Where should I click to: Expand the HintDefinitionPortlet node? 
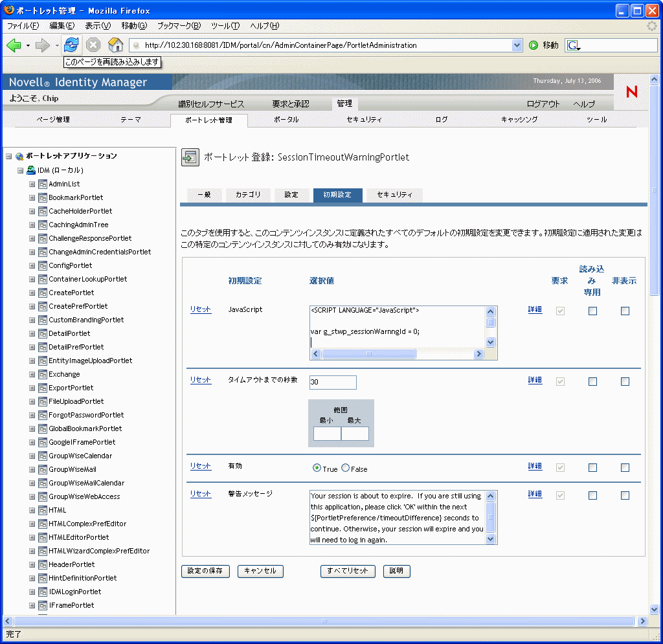[x=32, y=578]
